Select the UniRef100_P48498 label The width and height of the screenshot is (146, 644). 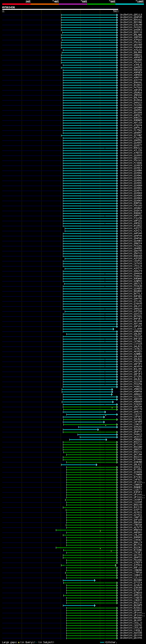coord(131,47)
